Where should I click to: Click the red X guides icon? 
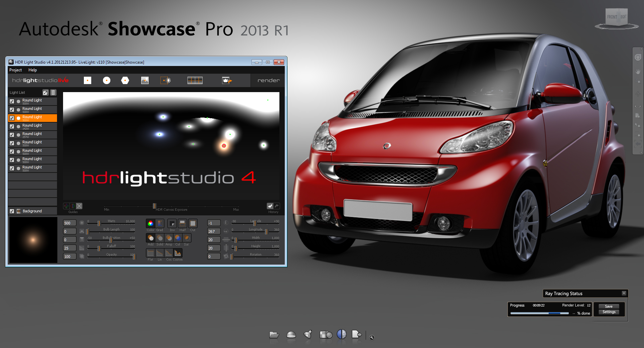tap(79, 206)
